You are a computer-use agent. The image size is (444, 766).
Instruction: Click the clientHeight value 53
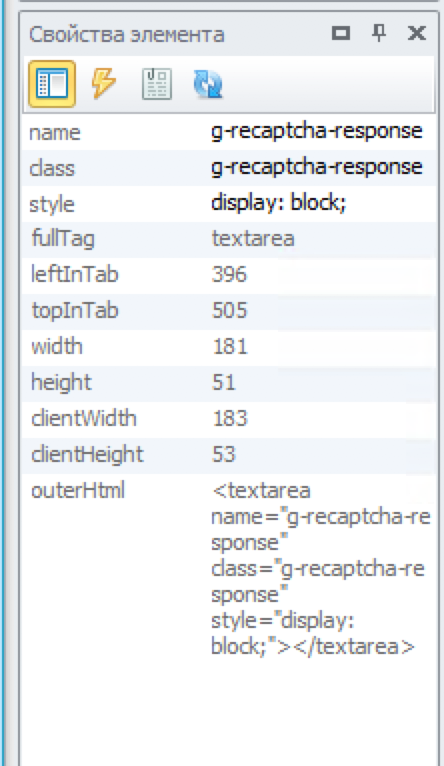coord(224,455)
